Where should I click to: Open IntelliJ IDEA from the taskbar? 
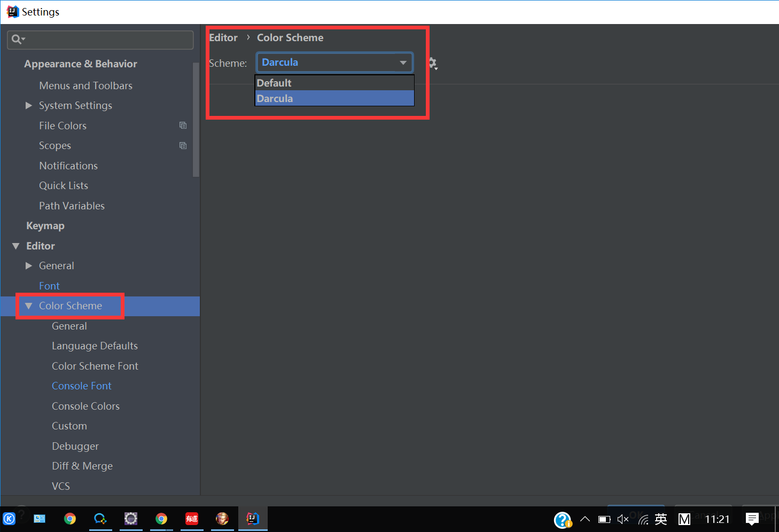(253, 519)
